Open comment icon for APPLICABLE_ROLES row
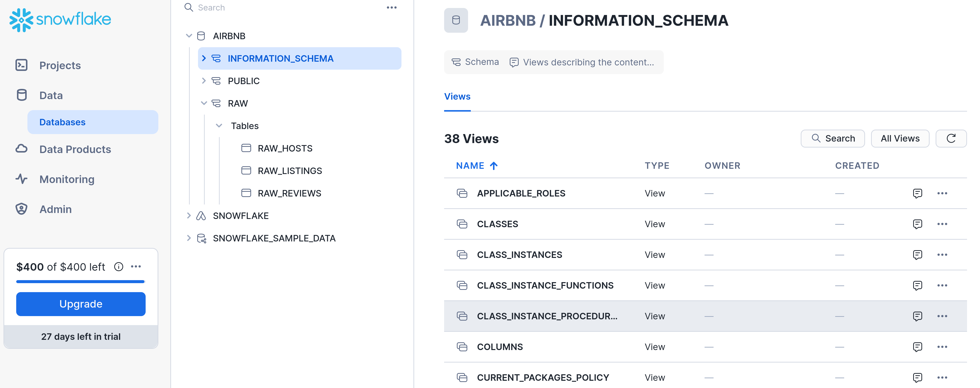The image size is (980, 388). [917, 193]
